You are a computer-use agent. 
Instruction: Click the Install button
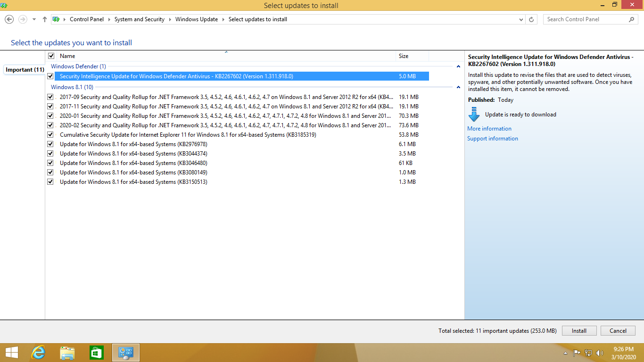click(x=579, y=331)
